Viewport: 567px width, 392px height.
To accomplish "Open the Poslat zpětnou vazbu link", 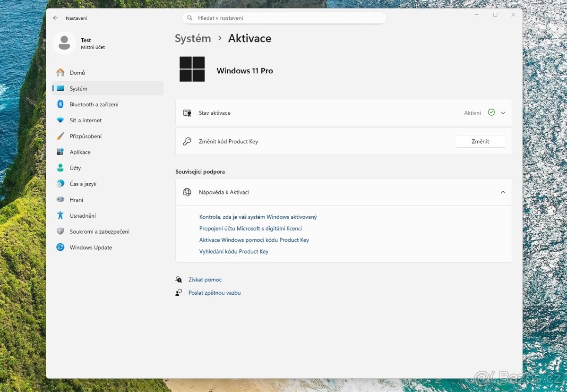I will 214,293.
